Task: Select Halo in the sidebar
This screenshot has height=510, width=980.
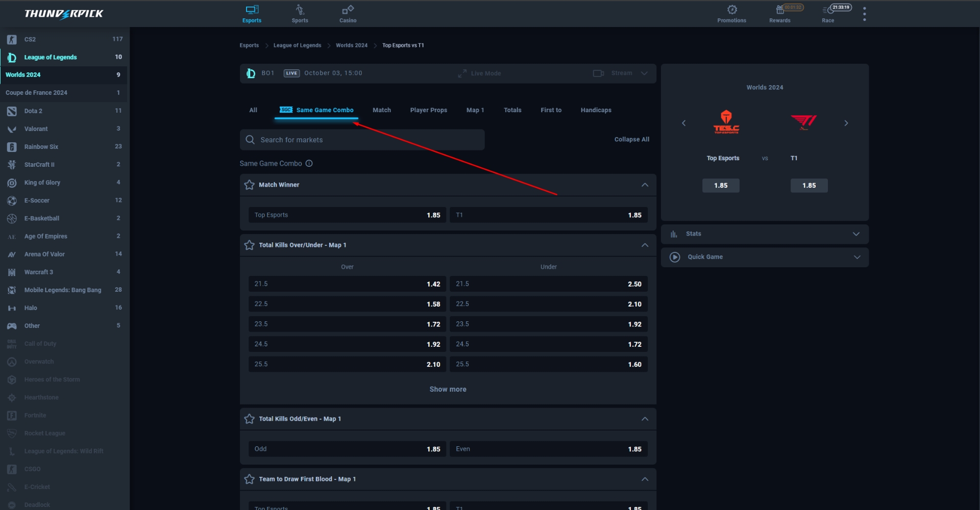Action: pos(64,308)
